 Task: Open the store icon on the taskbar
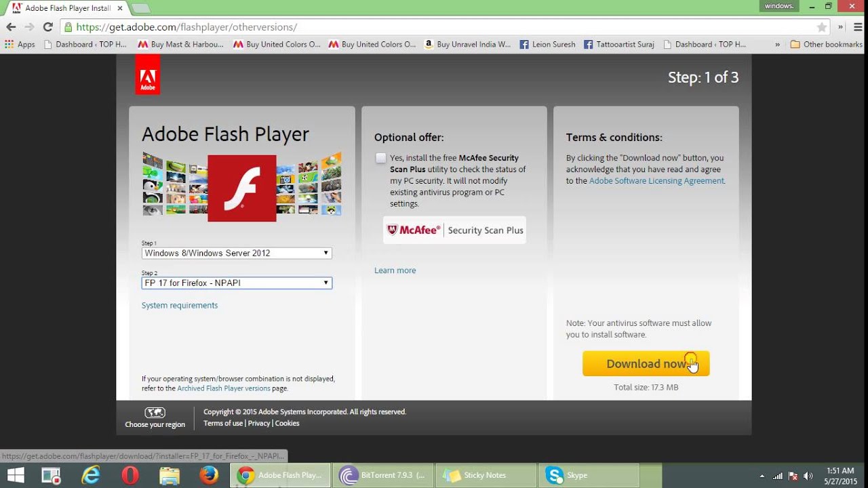point(51,475)
